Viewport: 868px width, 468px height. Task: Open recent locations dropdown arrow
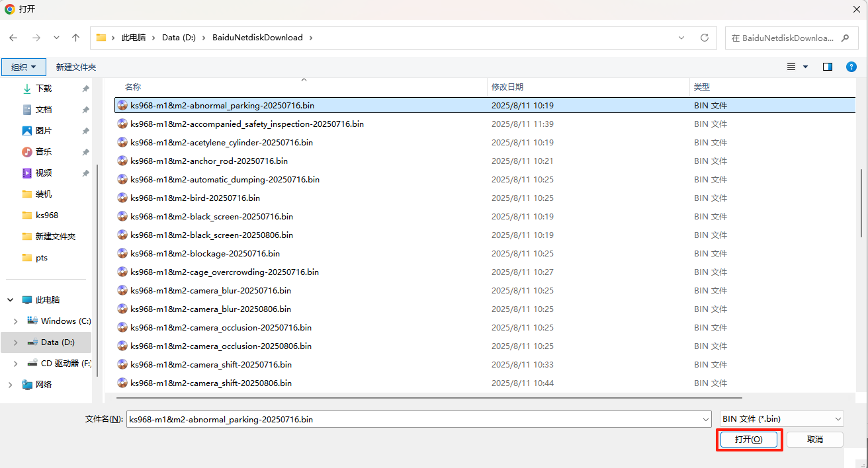click(x=56, y=38)
